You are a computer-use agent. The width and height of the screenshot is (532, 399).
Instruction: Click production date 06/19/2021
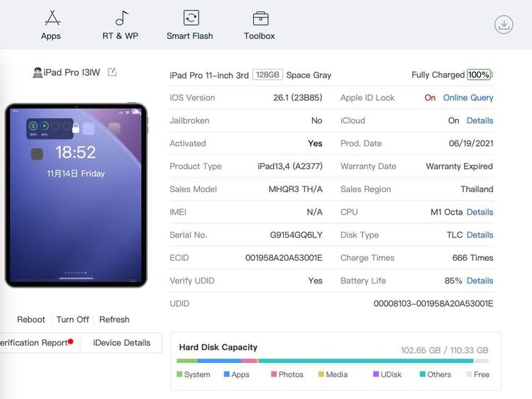[471, 143]
